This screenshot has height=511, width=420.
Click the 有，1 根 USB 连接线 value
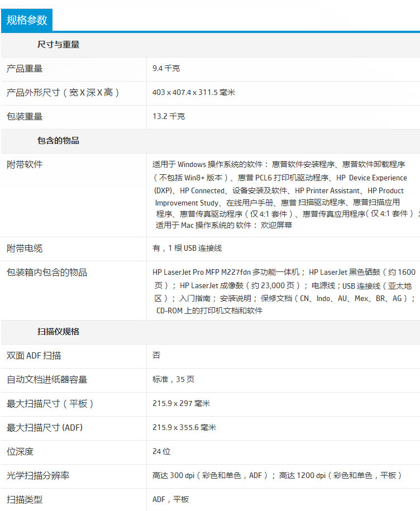click(187, 249)
